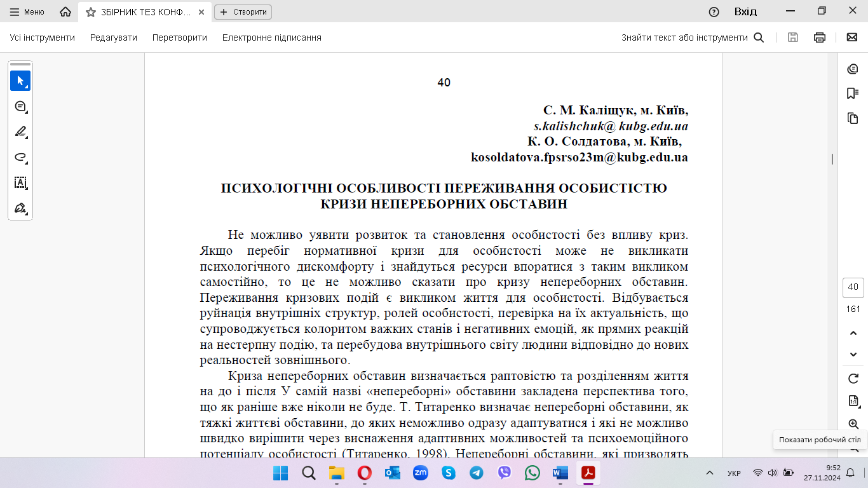The width and height of the screenshot is (868, 488).
Task: Open the Редагувати menu item
Action: (x=113, y=37)
